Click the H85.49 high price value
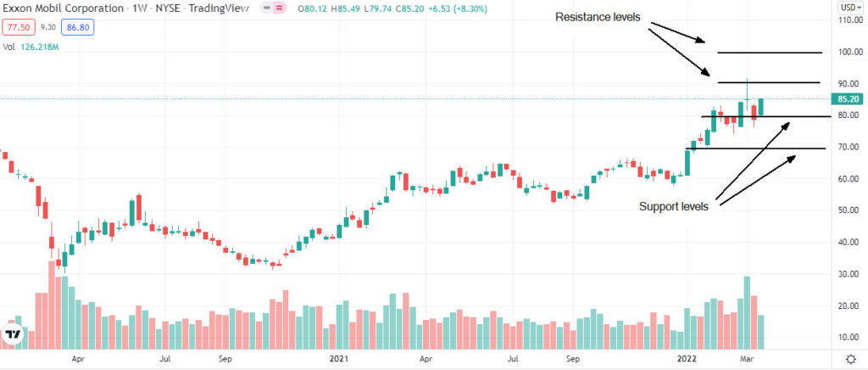This screenshot has height=370, width=868. click(347, 8)
